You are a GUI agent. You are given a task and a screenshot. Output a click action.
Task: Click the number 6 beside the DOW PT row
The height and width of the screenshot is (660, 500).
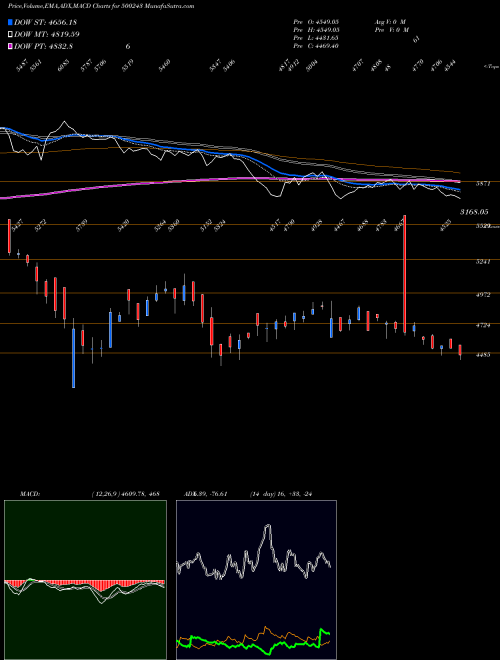[128, 46]
